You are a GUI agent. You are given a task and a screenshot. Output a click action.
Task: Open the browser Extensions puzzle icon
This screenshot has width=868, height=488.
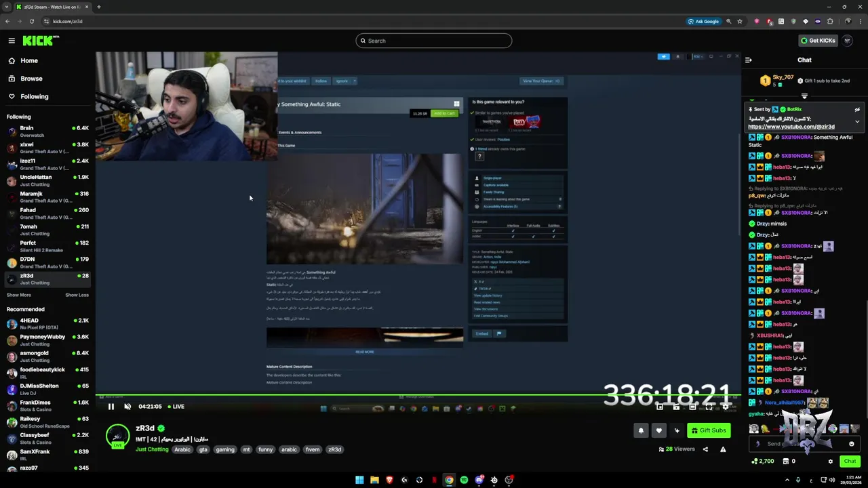830,21
